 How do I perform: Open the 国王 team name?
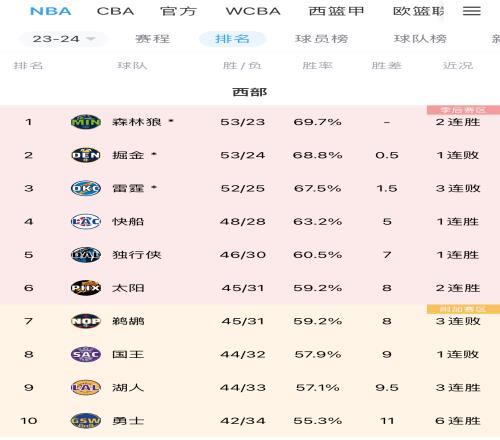click(128, 354)
